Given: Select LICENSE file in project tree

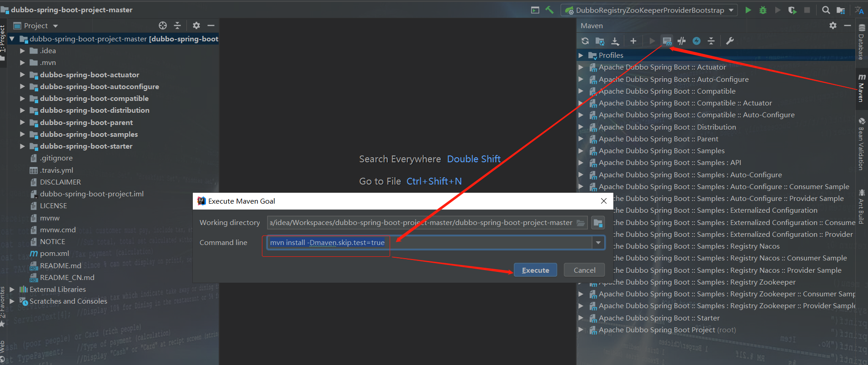Looking at the screenshot, I should click(x=53, y=205).
